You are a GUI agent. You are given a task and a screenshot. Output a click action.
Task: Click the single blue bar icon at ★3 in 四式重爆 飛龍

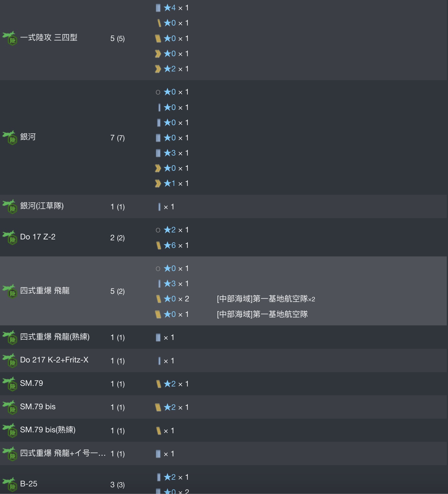[159, 284]
